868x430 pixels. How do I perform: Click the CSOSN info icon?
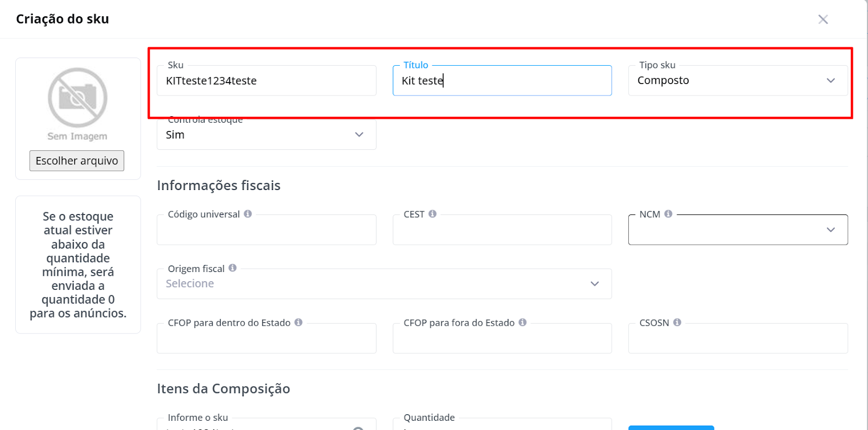tap(677, 322)
